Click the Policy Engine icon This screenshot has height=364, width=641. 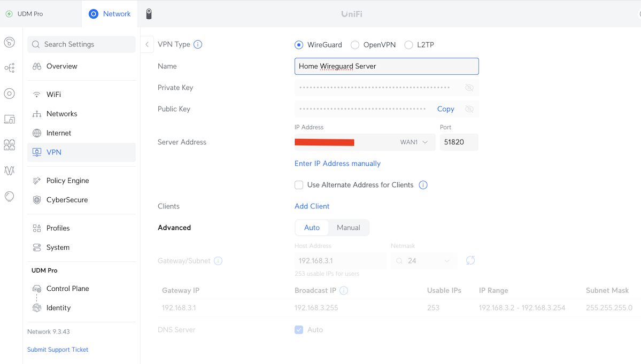pos(37,181)
